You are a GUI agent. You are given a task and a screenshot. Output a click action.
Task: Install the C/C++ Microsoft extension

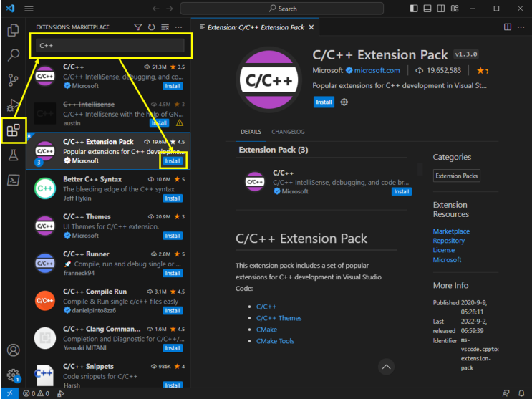173,86
